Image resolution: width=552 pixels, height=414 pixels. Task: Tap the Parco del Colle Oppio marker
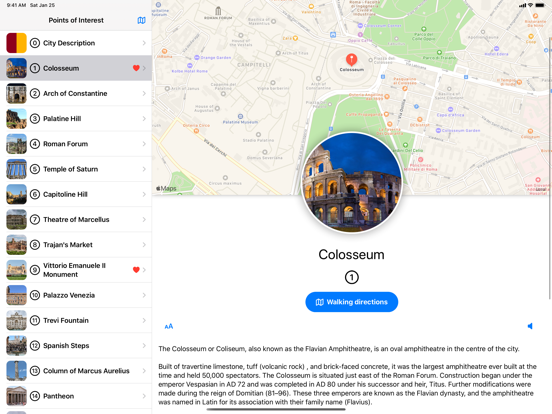(424, 29)
